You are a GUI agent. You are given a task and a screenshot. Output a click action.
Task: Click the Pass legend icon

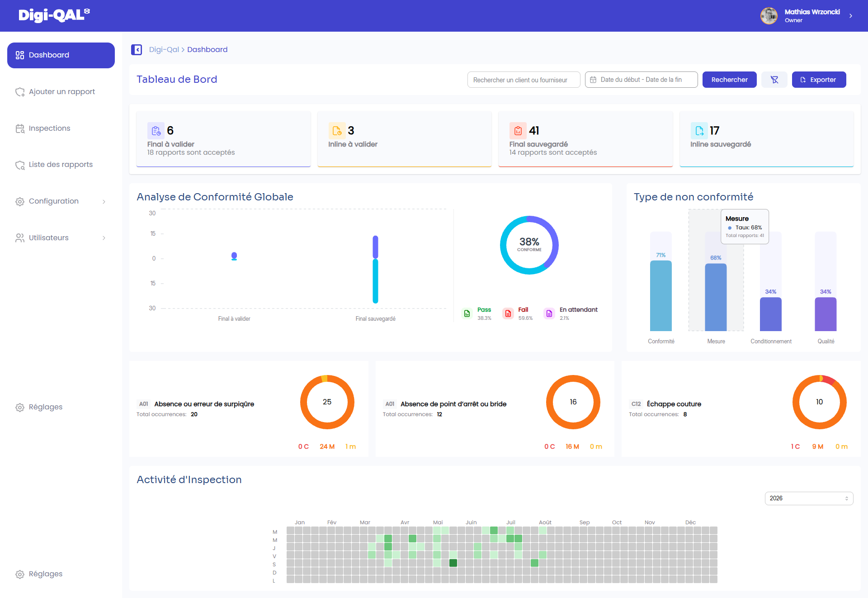(x=467, y=313)
